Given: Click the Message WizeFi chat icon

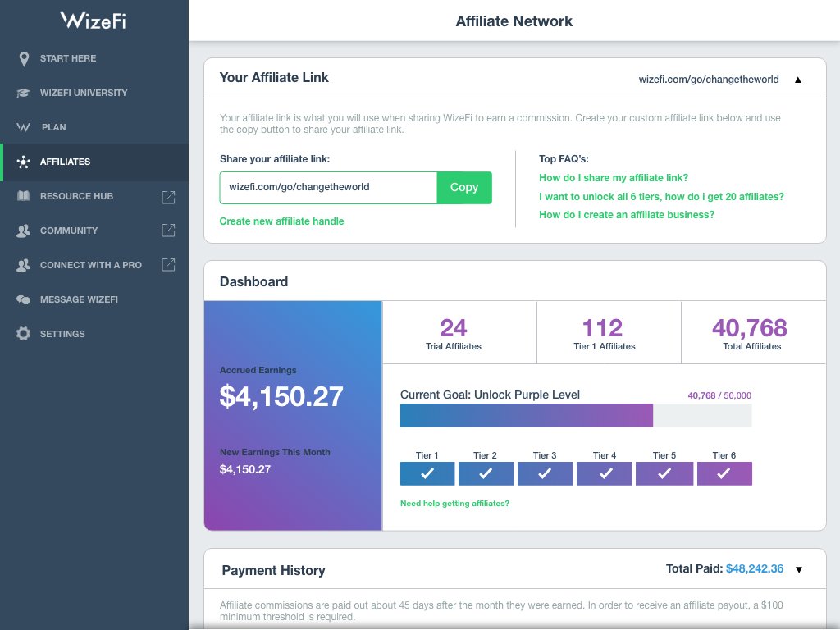Looking at the screenshot, I should pyautogui.click(x=23, y=299).
